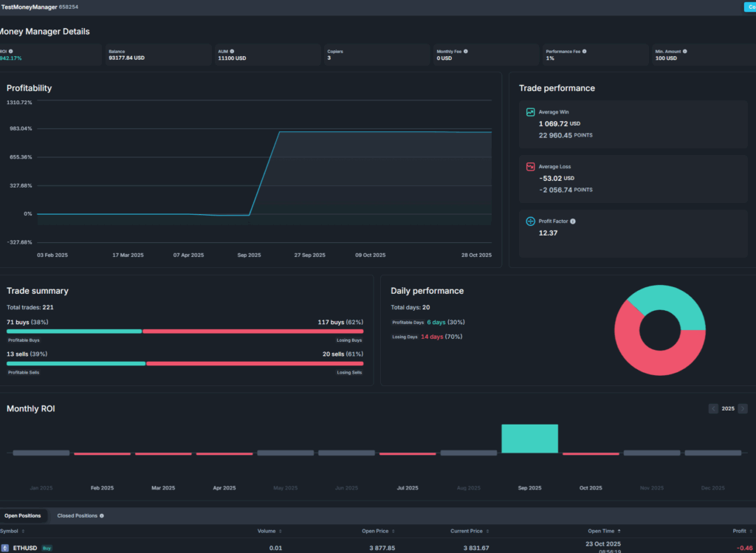Click the AUM info icon
The image size is (756, 553).
point(232,52)
